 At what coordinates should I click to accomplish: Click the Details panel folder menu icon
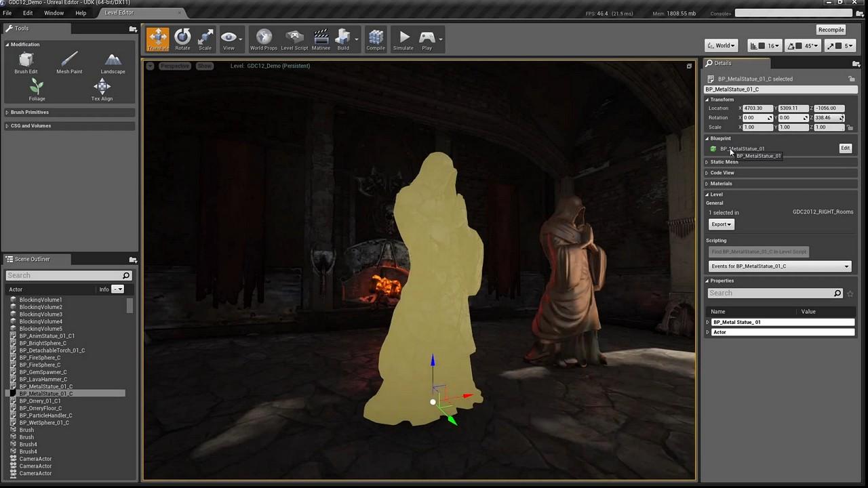(x=856, y=64)
